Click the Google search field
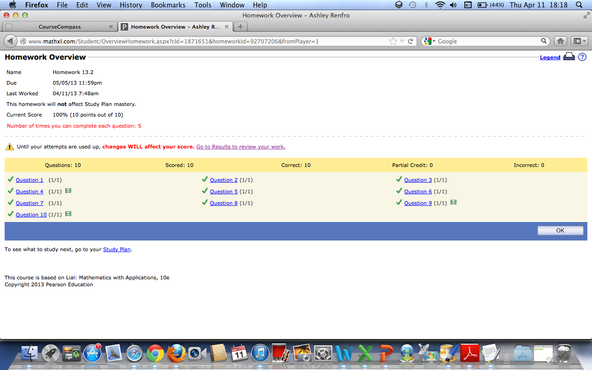Screen dimensions: 592x370 coord(488,41)
